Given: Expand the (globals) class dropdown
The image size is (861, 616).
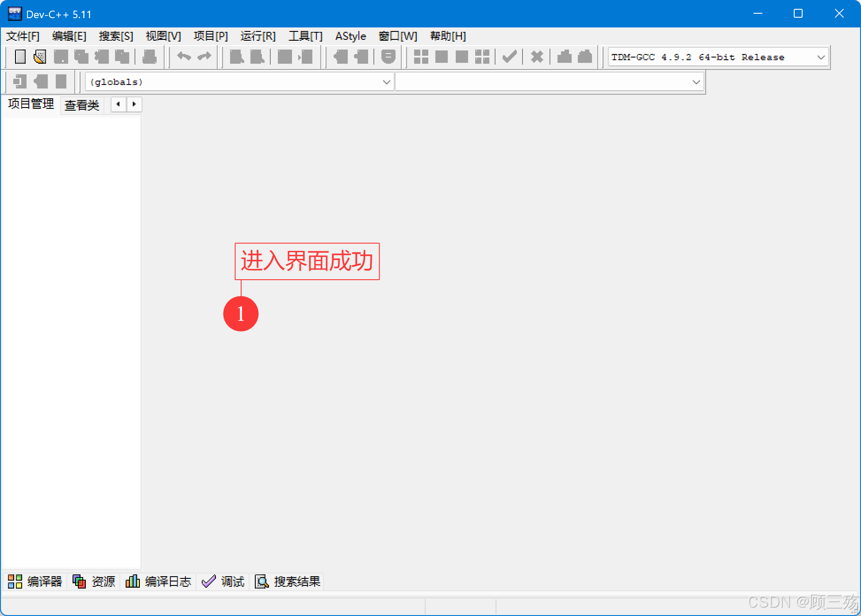Looking at the screenshot, I should [386, 82].
